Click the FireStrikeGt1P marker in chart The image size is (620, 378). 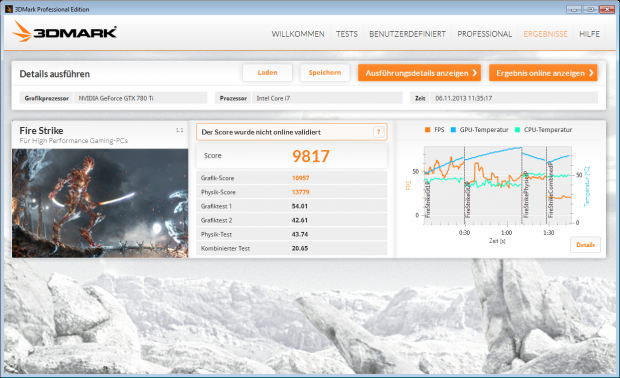point(427,200)
